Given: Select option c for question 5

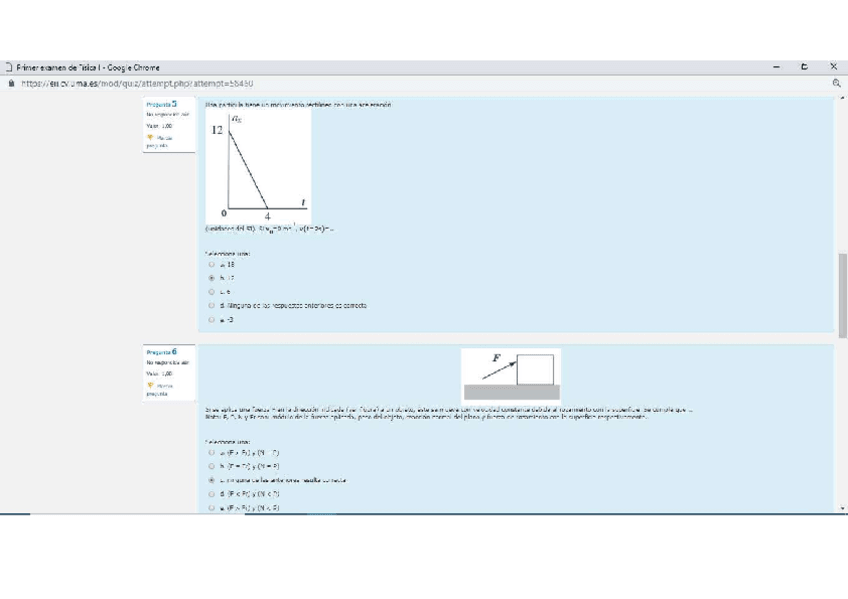Looking at the screenshot, I should (x=211, y=292).
